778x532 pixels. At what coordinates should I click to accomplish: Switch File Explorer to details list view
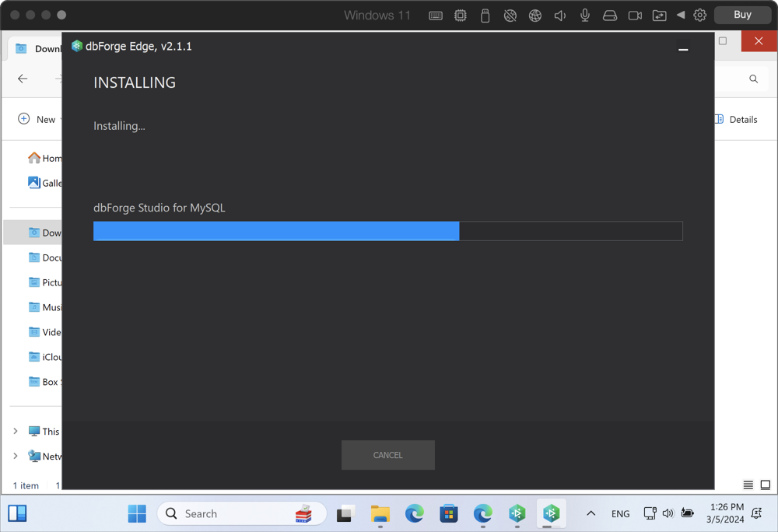point(748,485)
